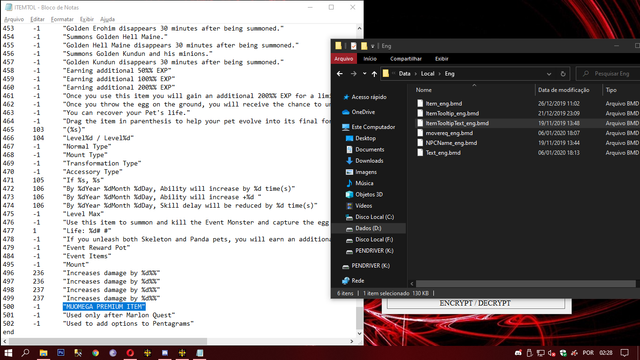640x360 pixels.
Task: Switch to the Compartilhar ribbon tab
Action: pos(405,59)
